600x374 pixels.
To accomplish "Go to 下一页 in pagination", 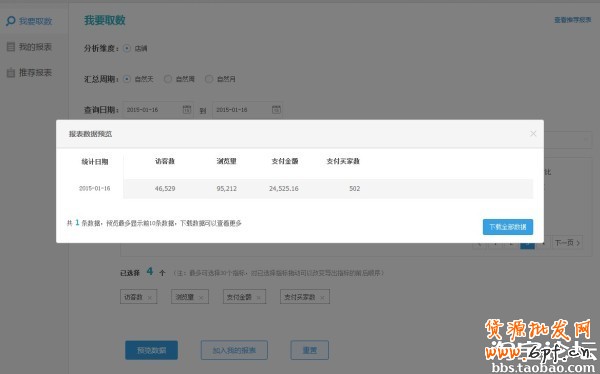I will (x=567, y=242).
